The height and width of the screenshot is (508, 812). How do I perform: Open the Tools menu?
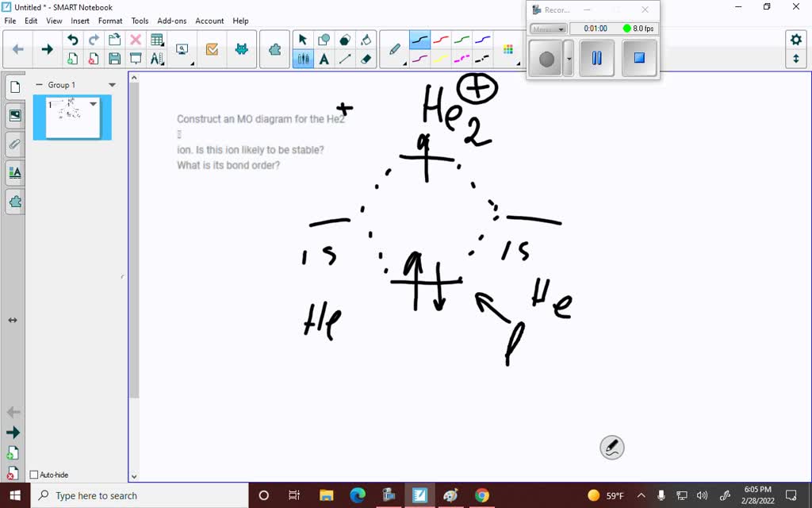(x=140, y=21)
